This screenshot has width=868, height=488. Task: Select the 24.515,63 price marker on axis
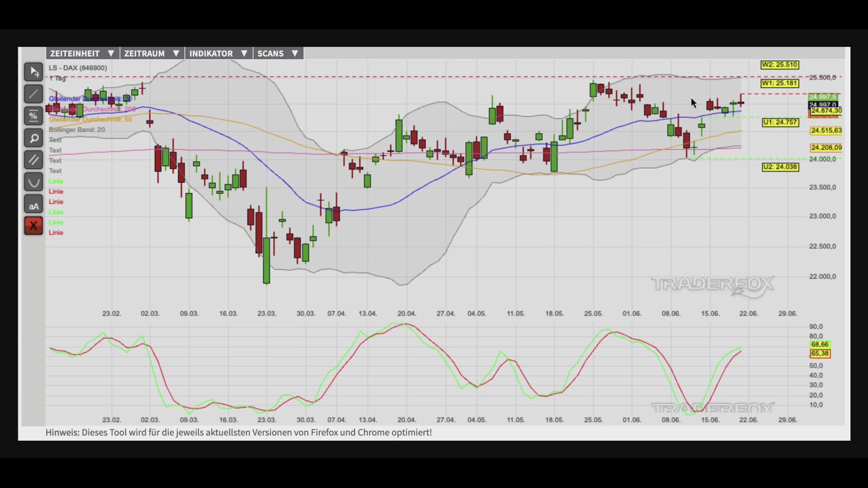[826, 130]
